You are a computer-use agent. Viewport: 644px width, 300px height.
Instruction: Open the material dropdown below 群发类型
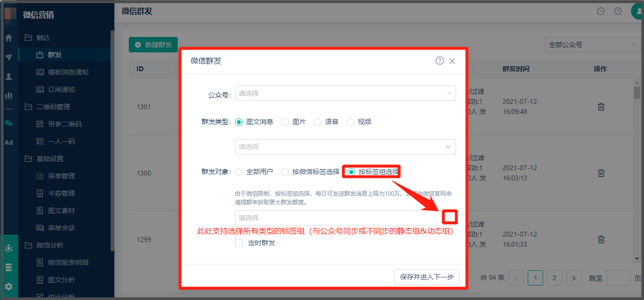[x=346, y=147]
